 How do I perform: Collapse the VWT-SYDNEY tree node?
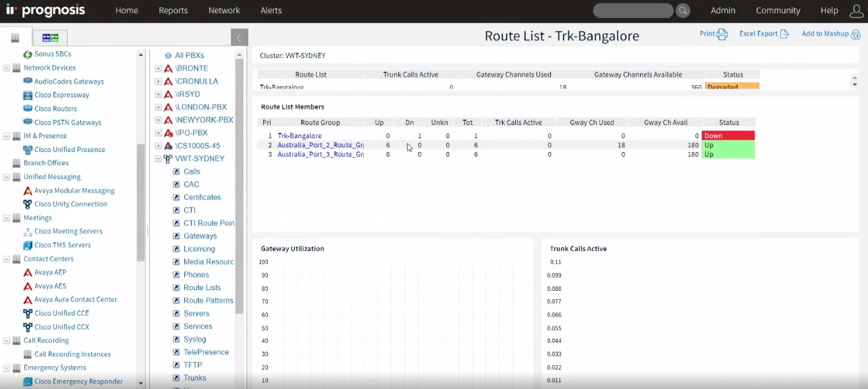158,158
